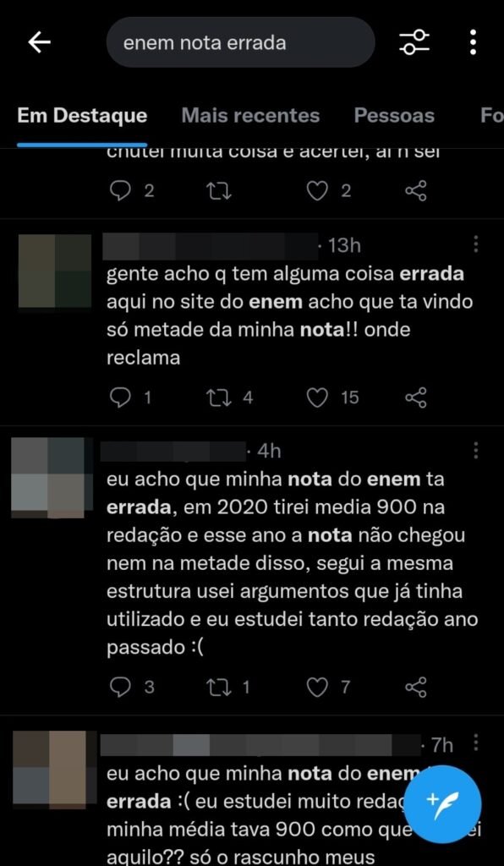Switch to Pessoas tab
Screen dimensions: 504x866
pos(394,115)
